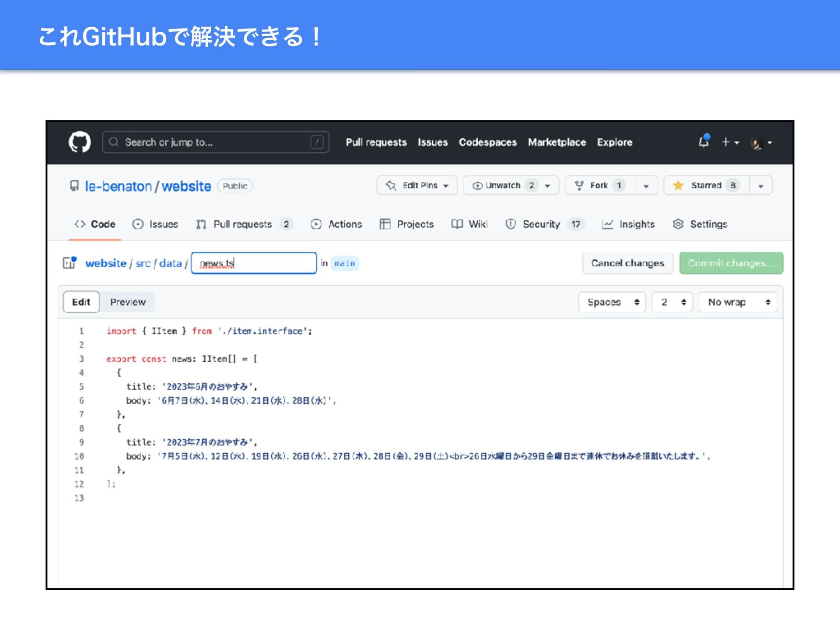Click the repository icon beside le-benaton

74,186
